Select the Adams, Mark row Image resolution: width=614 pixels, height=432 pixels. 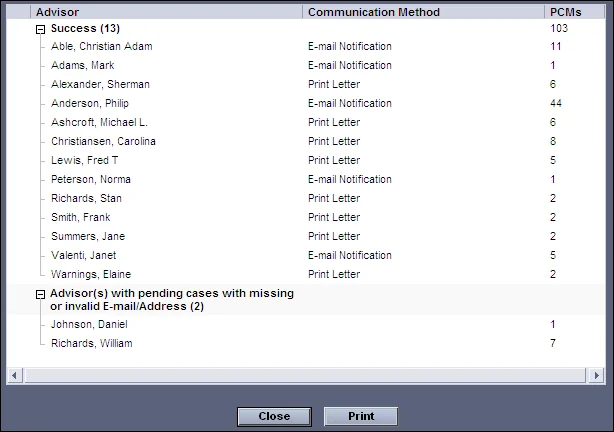(x=82, y=65)
